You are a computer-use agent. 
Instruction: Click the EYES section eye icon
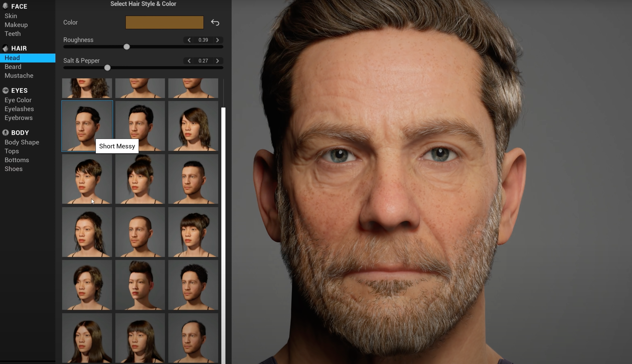pyautogui.click(x=5, y=90)
